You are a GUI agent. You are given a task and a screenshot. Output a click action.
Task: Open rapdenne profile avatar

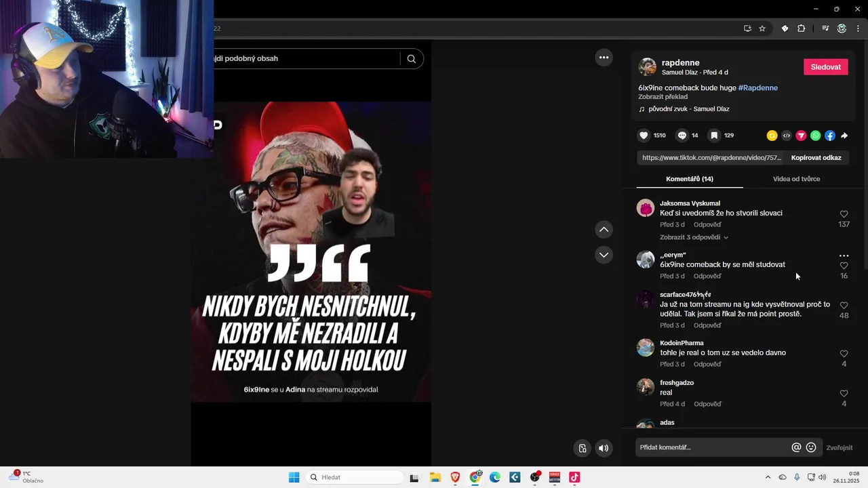click(x=648, y=66)
